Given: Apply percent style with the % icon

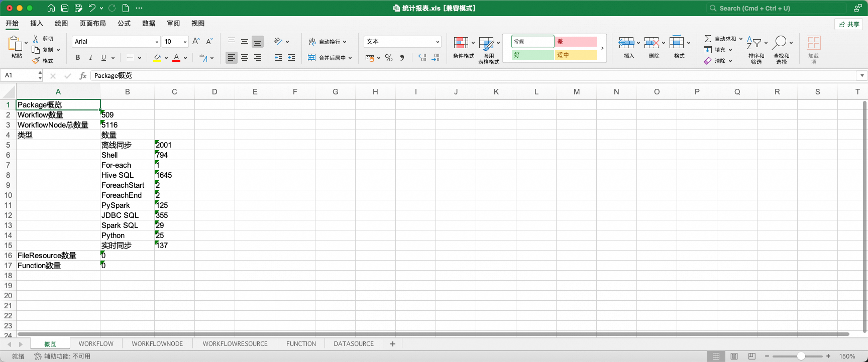Looking at the screenshot, I should coord(389,58).
